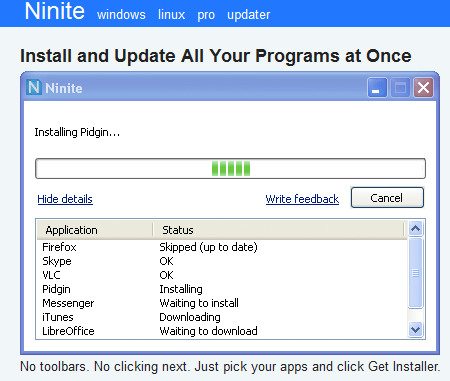Click the scrollbar down arrow
The height and width of the screenshot is (381, 450).
tap(415, 330)
